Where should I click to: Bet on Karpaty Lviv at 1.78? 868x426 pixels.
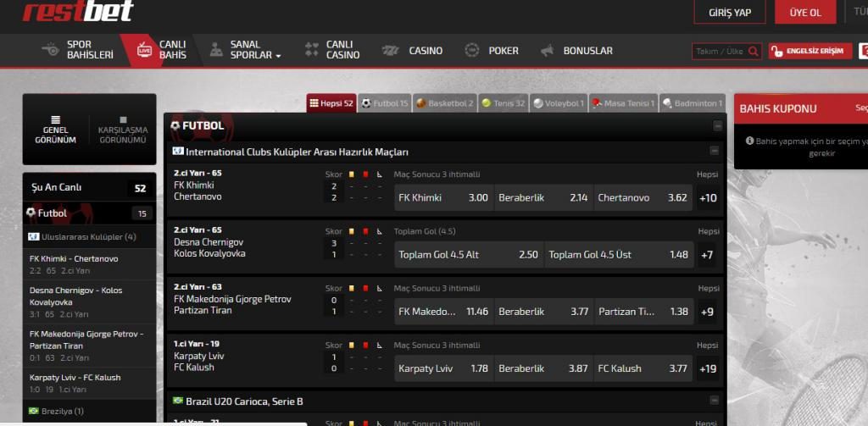[x=443, y=368]
